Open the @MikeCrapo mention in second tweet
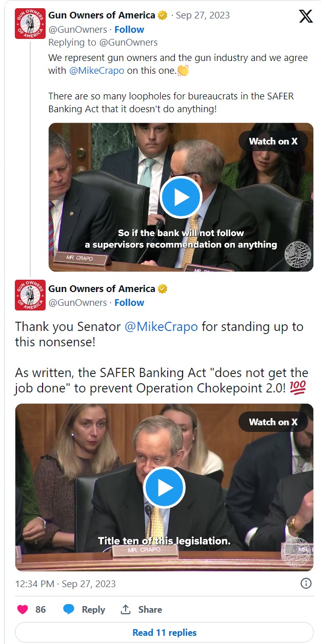This screenshot has width=321, height=644. (x=161, y=327)
